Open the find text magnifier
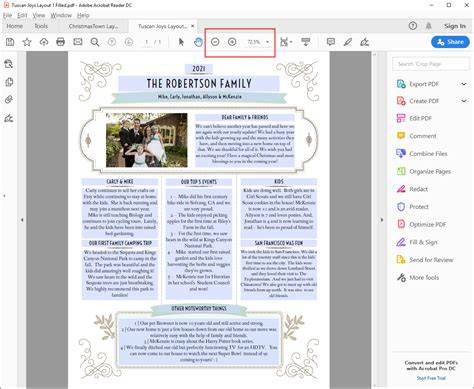 point(95,42)
